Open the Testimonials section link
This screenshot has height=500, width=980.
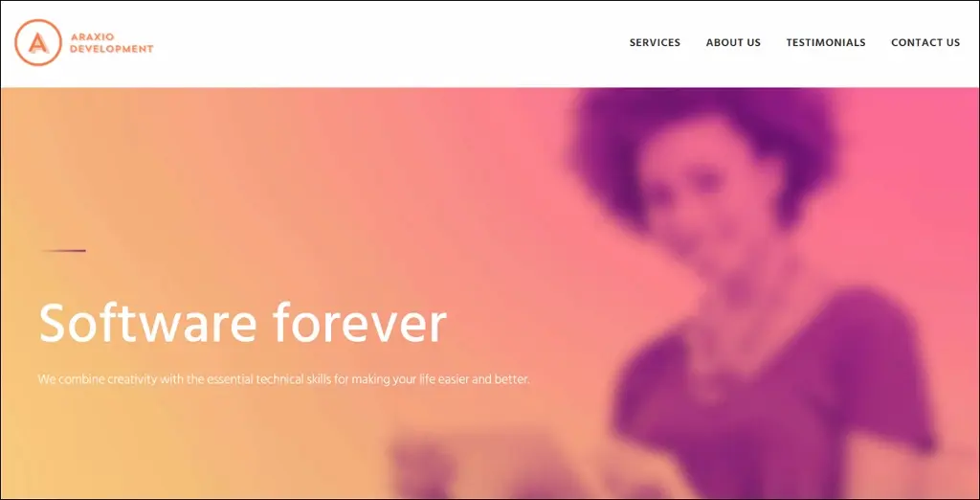click(826, 42)
